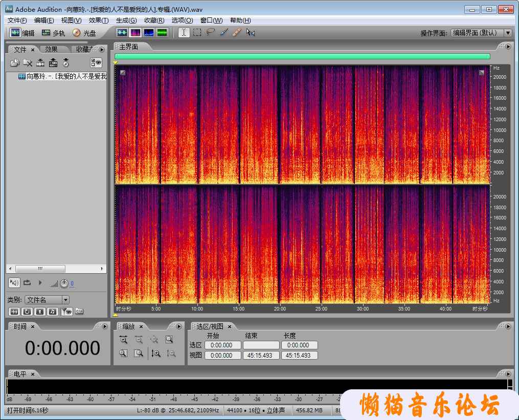This screenshot has height=420, width=519.
Task: Switch to Multitrack (多轨) view
Action: [x=53, y=33]
